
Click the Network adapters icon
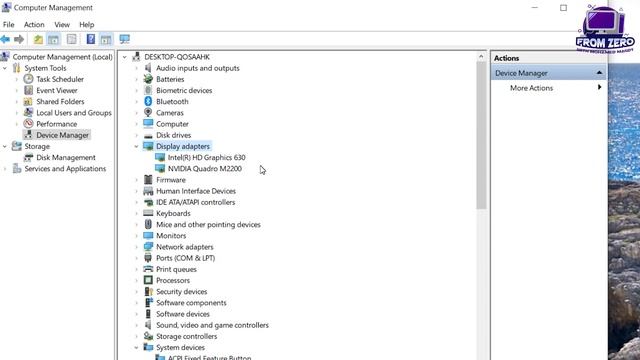(x=148, y=247)
